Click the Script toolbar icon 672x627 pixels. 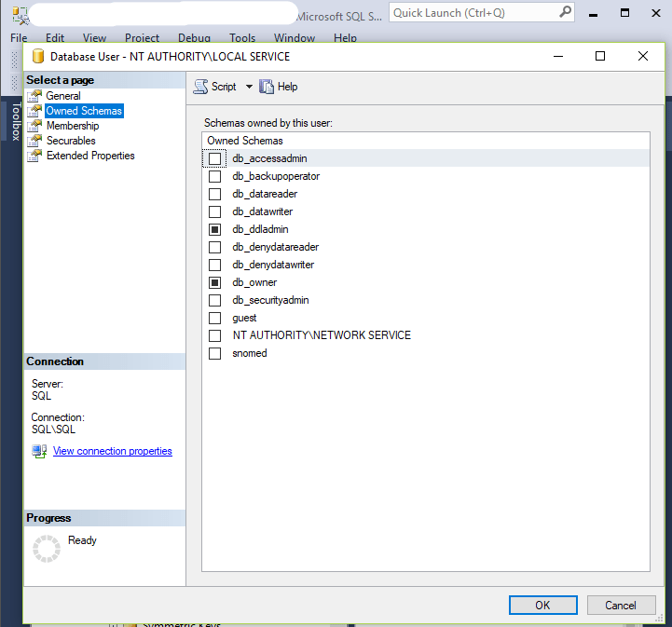[200, 87]
